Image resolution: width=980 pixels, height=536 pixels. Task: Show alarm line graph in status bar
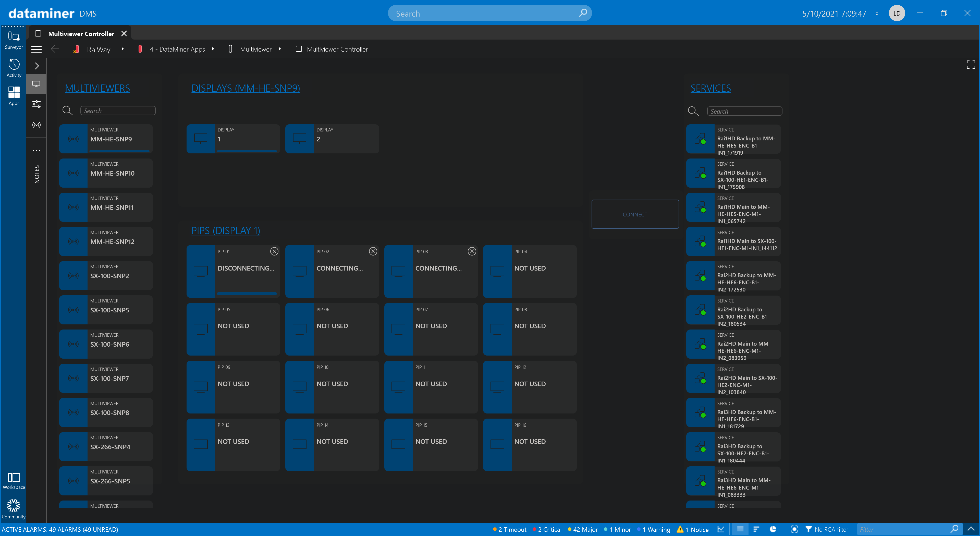(x=720, y=529)
